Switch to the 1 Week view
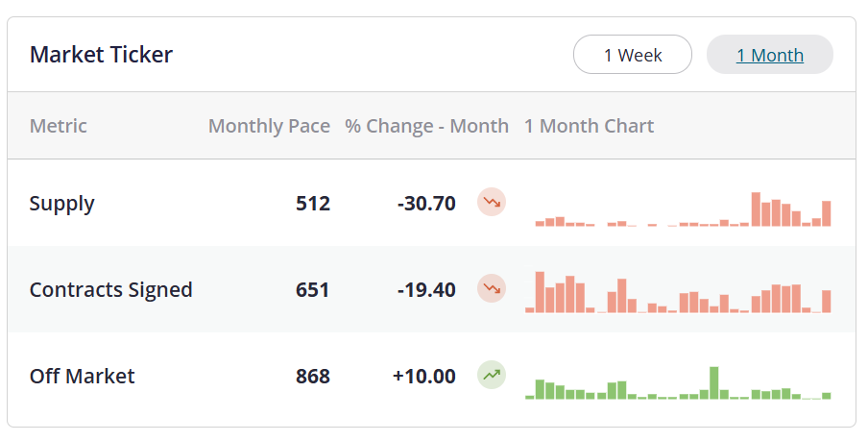The height and width of the screenshot is (441, 868). point(633,55)
